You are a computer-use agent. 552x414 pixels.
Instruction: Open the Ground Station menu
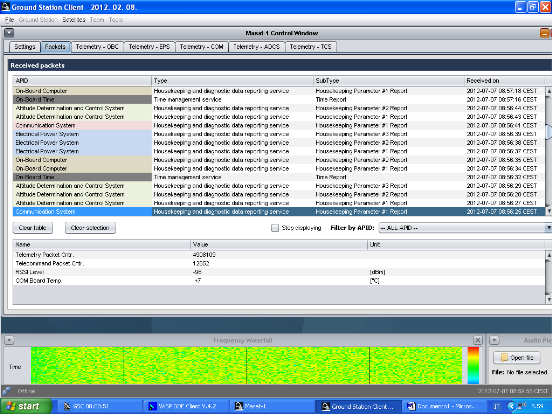pos(38,20)
